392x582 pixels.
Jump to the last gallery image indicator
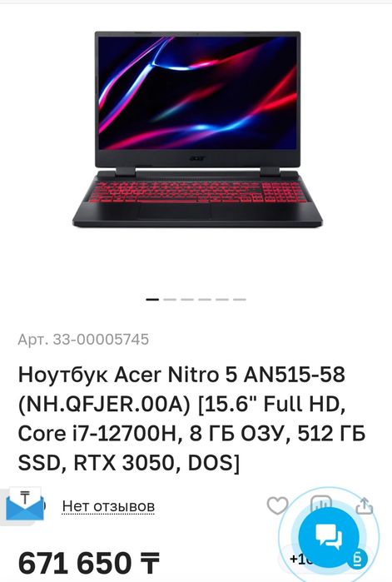(x=240, y=299)
